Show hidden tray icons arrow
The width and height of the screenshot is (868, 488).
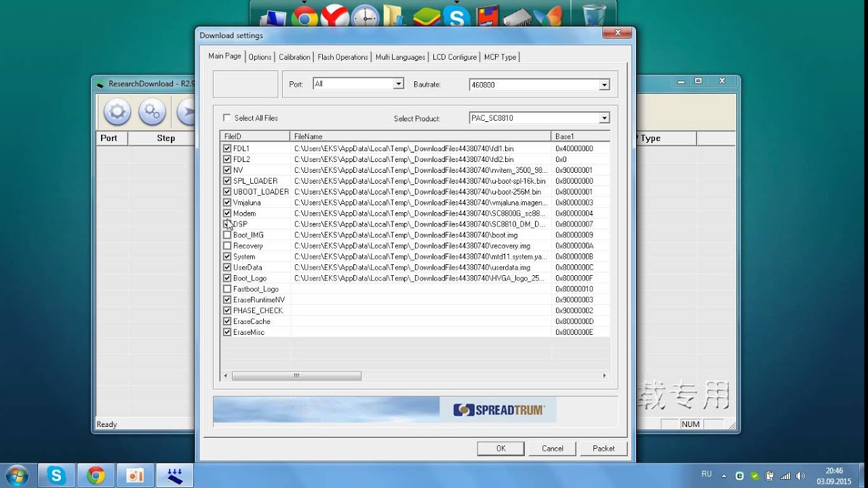coord(724,476)
